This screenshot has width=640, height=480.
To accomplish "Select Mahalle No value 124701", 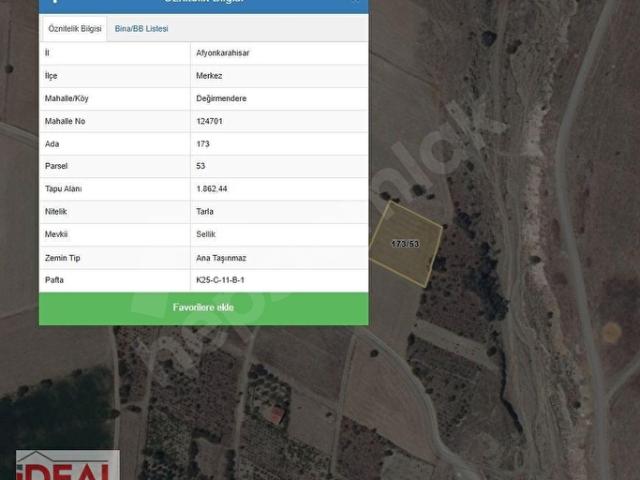I will point(209,121).
